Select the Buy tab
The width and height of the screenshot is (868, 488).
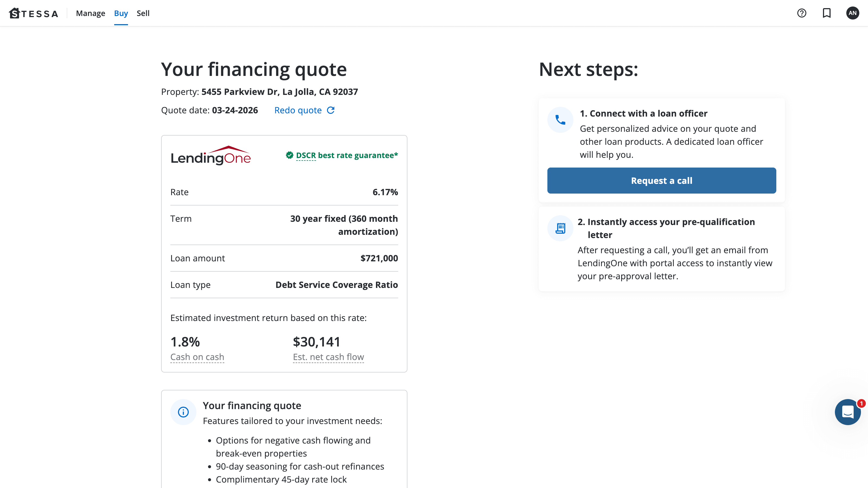pyautogui.click(x=121, y=13)
